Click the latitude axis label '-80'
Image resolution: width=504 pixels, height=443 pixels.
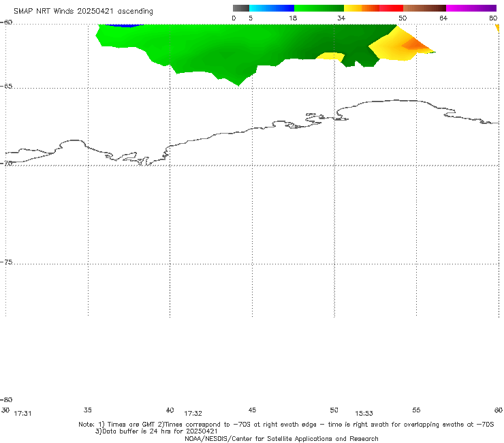[x=6, y=399]
